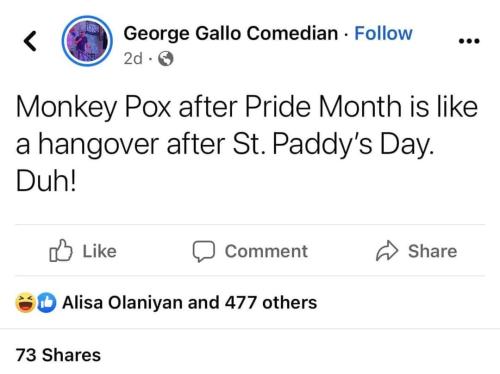Click the Like button label
The image size is (500, 374).
pyautogui.click(x=100, y=251)
